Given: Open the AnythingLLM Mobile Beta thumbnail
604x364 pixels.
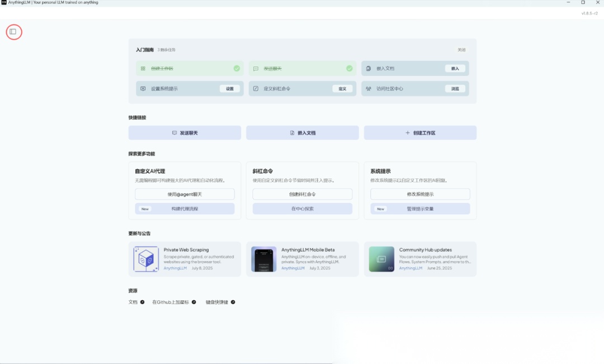Looking at the screenshot, I should (x=264, y=259).
